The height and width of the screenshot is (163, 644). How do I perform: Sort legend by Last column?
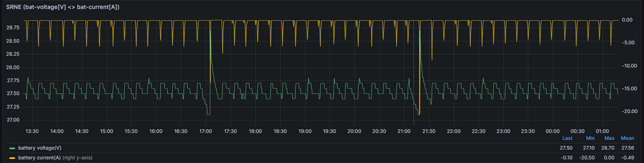[x=567, y=138]
